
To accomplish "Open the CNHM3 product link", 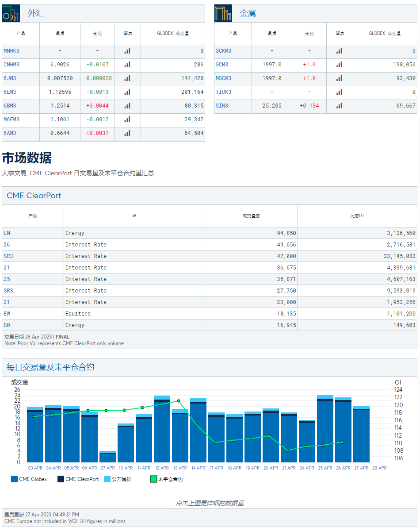I will [11, 65].
